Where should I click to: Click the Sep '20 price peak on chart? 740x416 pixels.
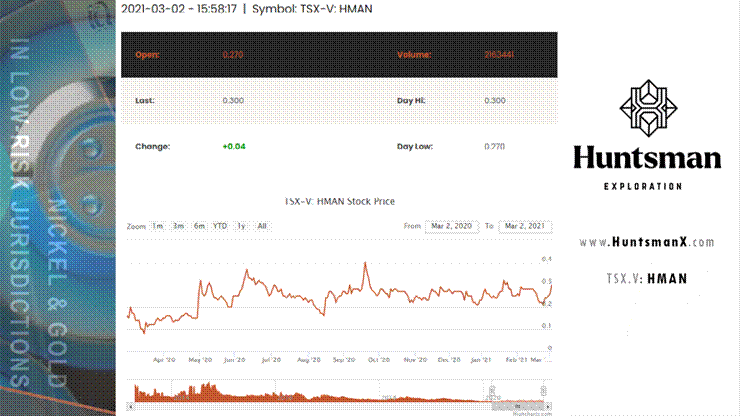365,263
